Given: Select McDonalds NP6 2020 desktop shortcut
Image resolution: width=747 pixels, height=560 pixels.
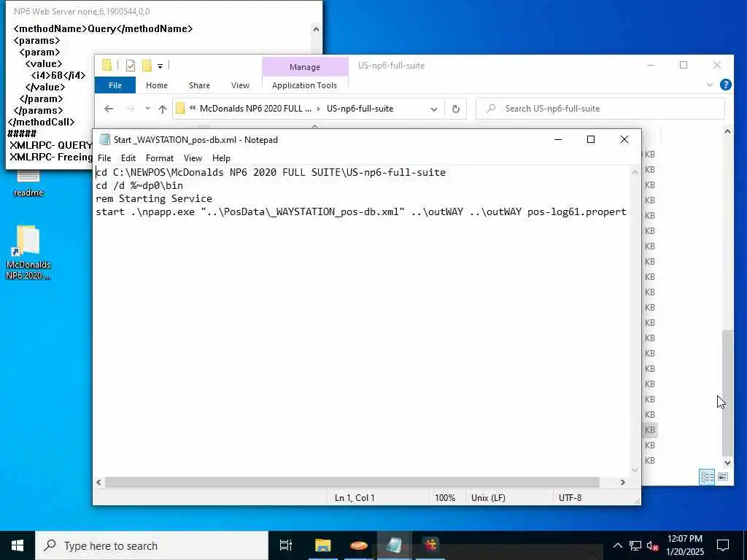Looking at the screenshot, I should coord(28,252).
